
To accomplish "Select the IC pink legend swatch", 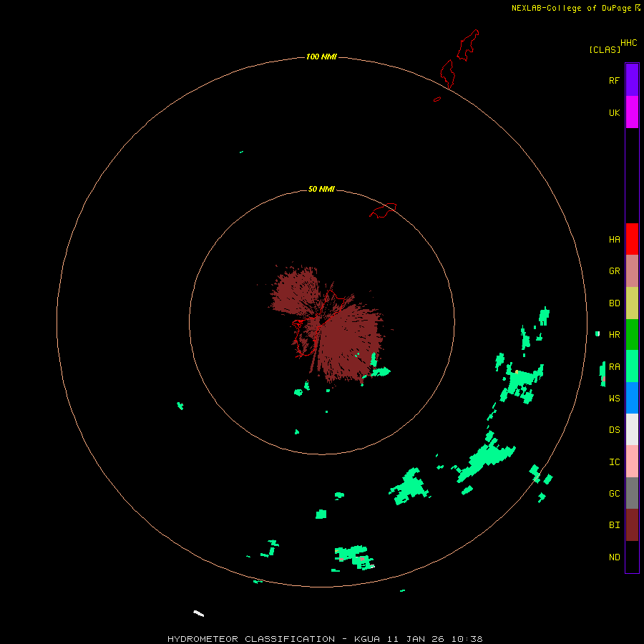I will [x=632, y=462].
